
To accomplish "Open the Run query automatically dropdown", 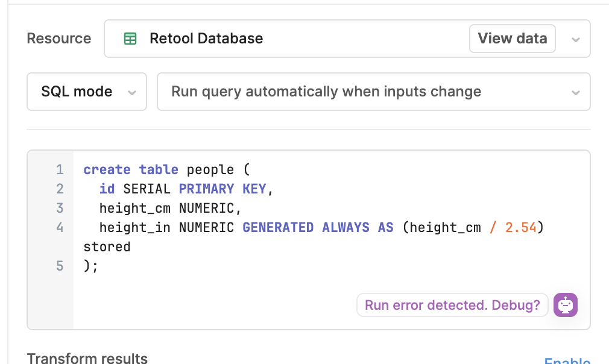I will coord(373,92).
